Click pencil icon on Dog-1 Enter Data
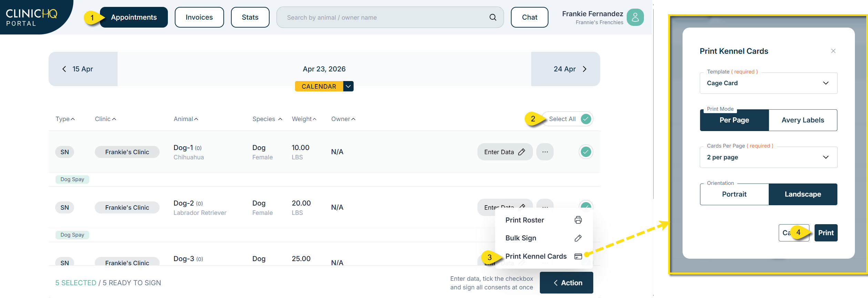Screen dimensions: 868x298 click(522, 152)
